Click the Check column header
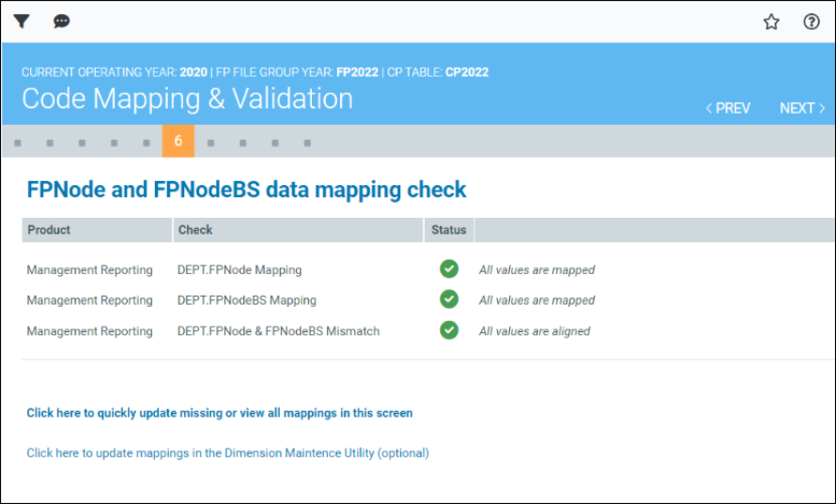The image size is (836, 504). coord(195,230)
